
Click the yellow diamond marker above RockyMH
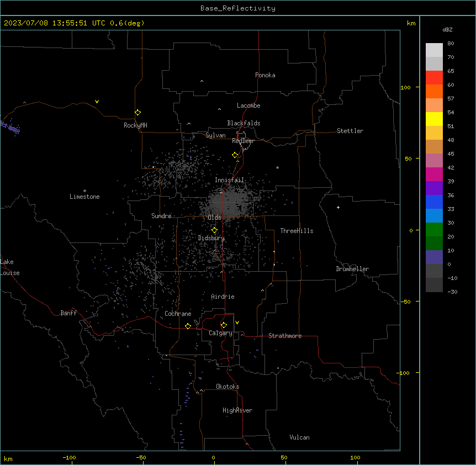coord(138,113)
